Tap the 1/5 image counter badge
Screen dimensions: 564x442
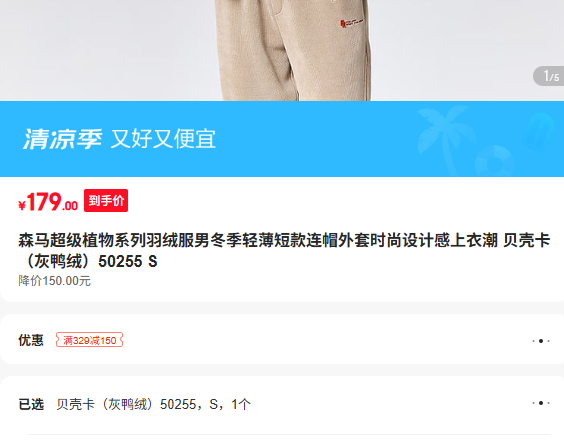(549, 76)
